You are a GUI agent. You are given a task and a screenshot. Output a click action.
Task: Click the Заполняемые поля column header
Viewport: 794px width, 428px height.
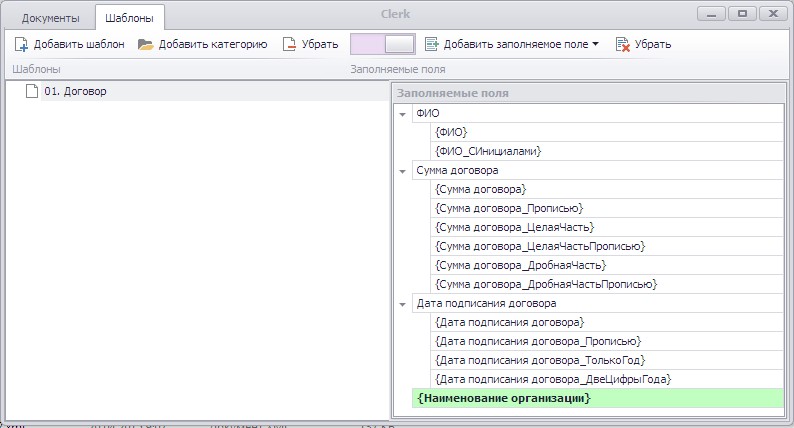click(x=589, y=93)
